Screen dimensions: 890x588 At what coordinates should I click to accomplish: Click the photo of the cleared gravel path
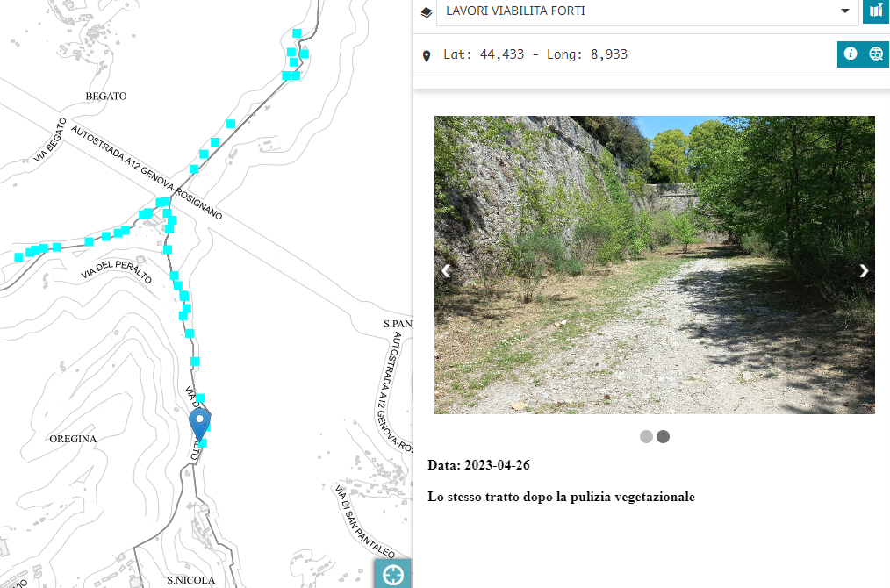click(654, 264)
